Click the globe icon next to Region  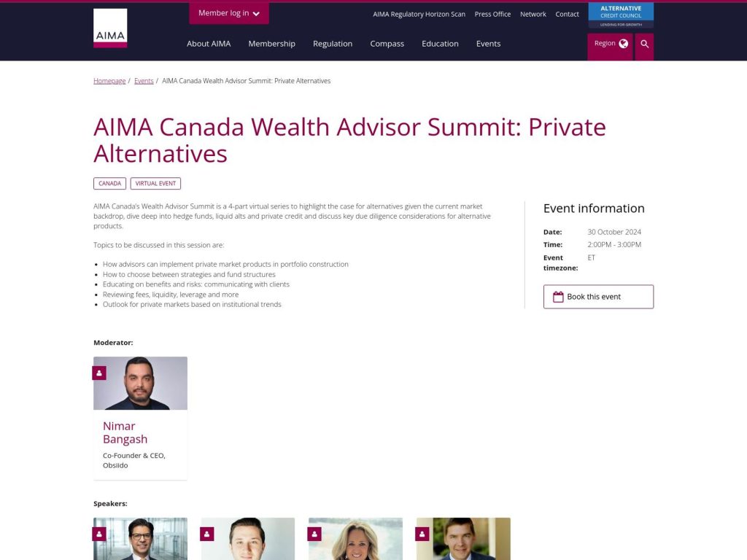click(622, 43)
